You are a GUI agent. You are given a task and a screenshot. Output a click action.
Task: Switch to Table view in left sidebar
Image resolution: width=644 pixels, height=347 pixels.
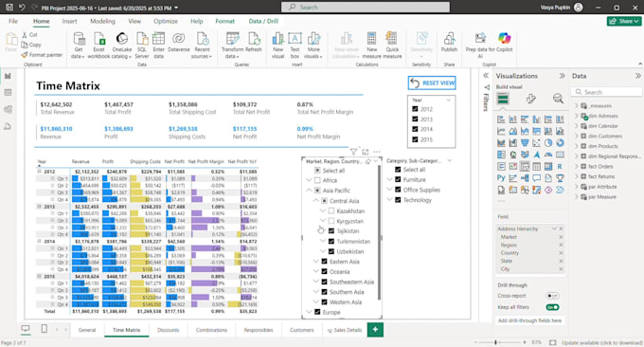coord(8,93)
